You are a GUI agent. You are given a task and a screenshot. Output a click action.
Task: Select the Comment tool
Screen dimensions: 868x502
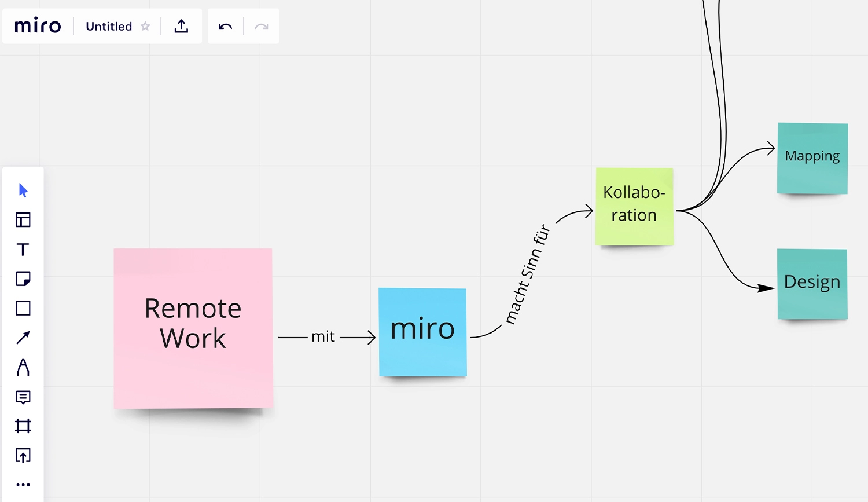click(23, 397)
